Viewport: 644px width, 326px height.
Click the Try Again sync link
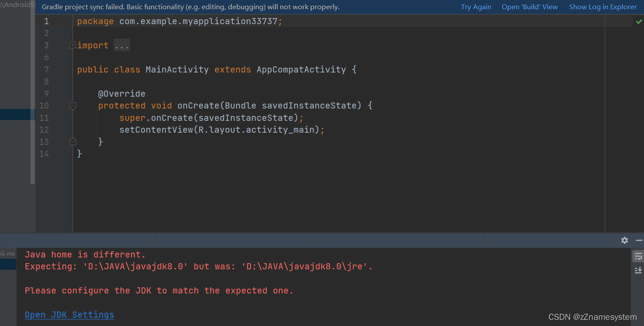(x=476, y=7)
